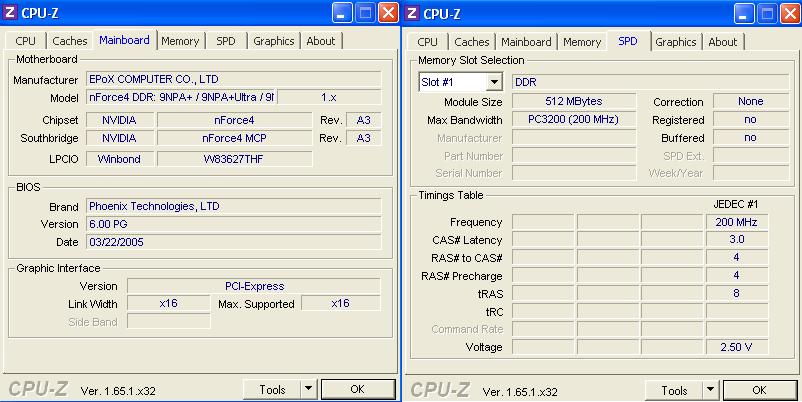Click max bandwidth PC3200 (200 MHz) value
The image size is (802, 402).
tap(574, 119)
